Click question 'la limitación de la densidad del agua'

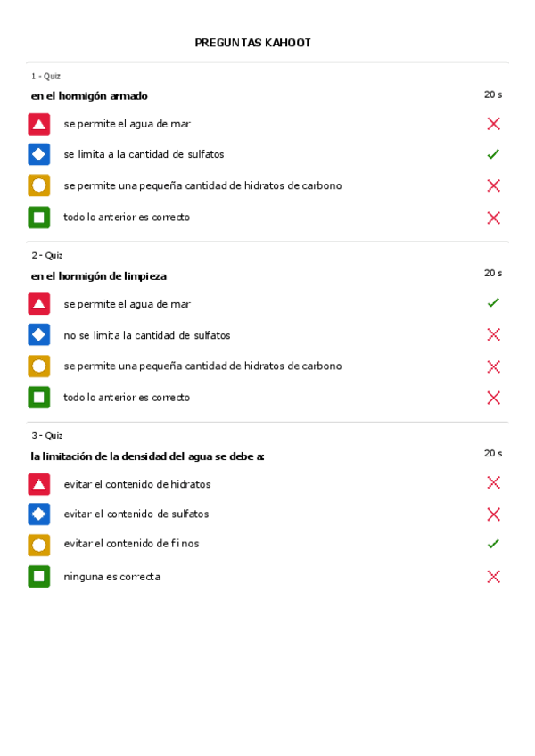pos(147,456)
